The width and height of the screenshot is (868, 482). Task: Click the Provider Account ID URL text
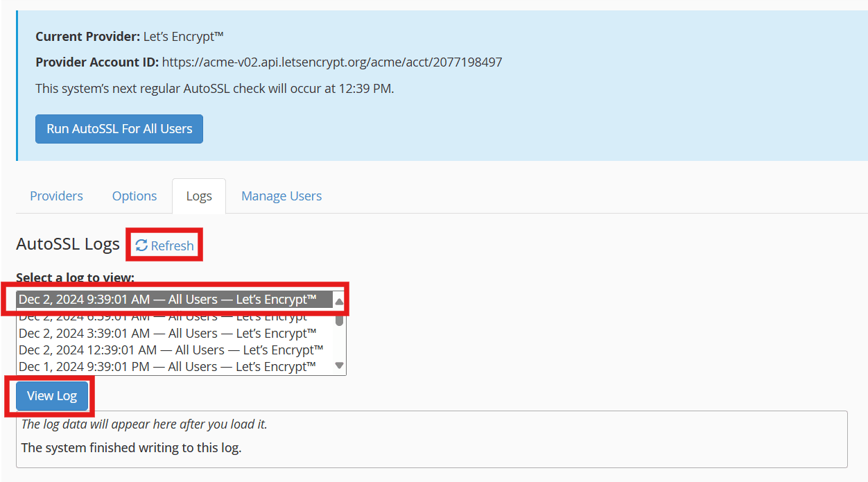332,62
